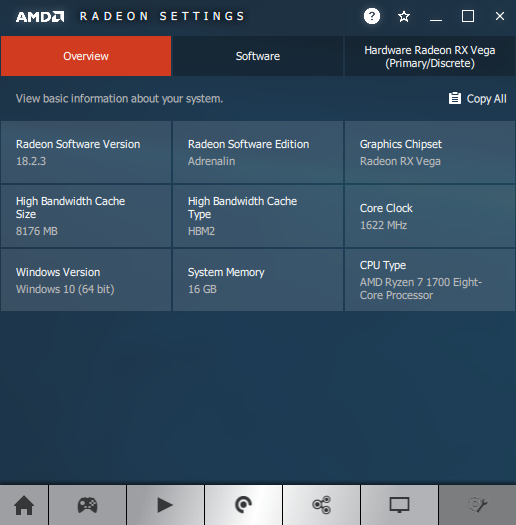Click the CPU Type heading
The width and height of the screenshot is (516, 525).
(x=383, y=265)
